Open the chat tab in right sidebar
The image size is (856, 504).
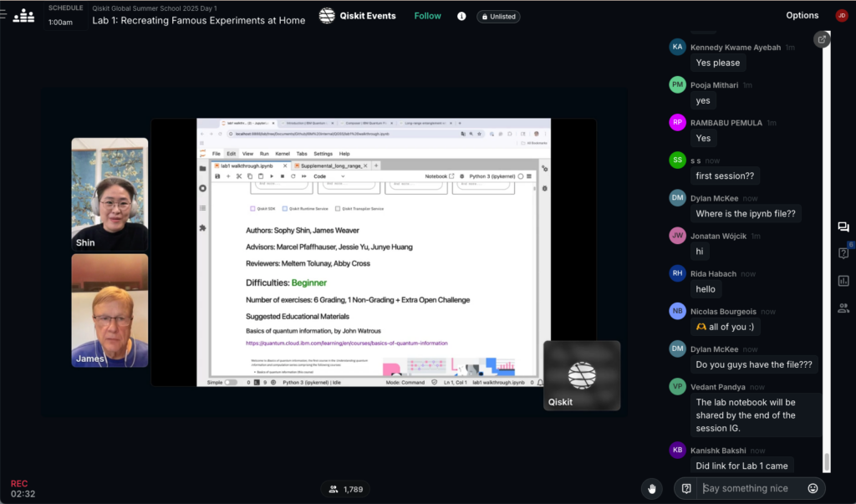[x=843, y=227]
